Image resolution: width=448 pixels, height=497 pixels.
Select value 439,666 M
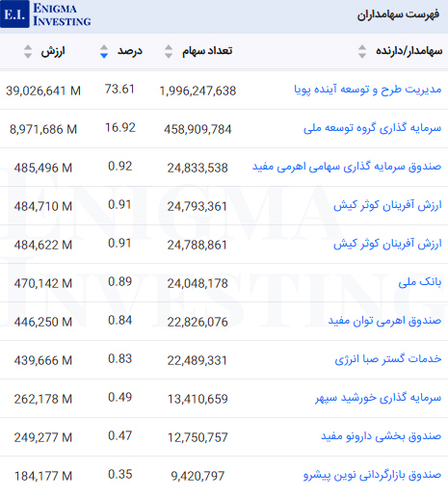tap(43, 360)
